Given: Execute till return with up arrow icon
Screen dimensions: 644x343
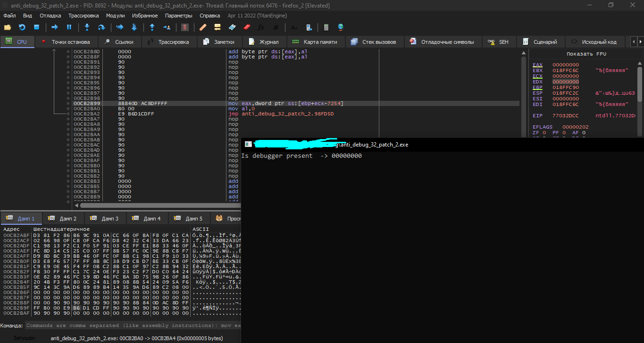Looking at the screenshot, I should (152, 27).
